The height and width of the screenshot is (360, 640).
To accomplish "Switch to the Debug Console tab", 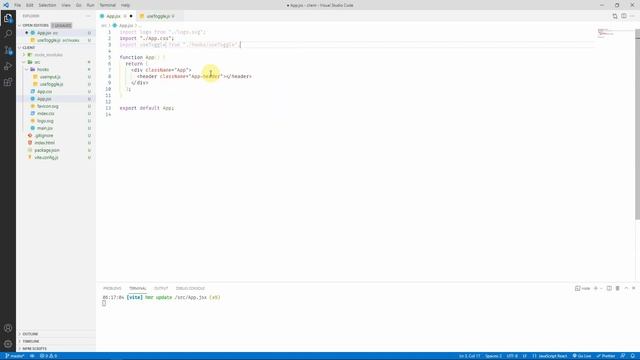I will (x=190, y=288).
